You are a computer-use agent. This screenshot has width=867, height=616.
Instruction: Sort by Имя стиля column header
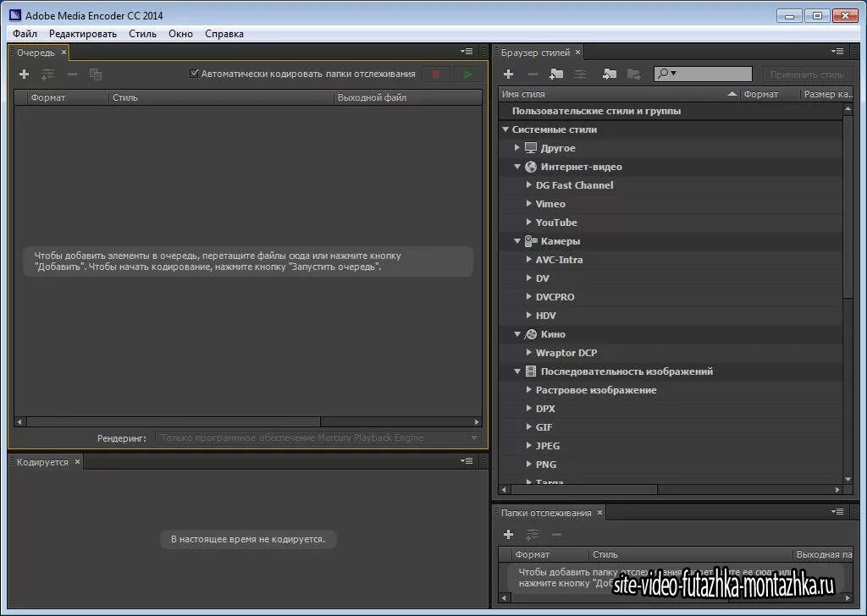click(619, 95)
